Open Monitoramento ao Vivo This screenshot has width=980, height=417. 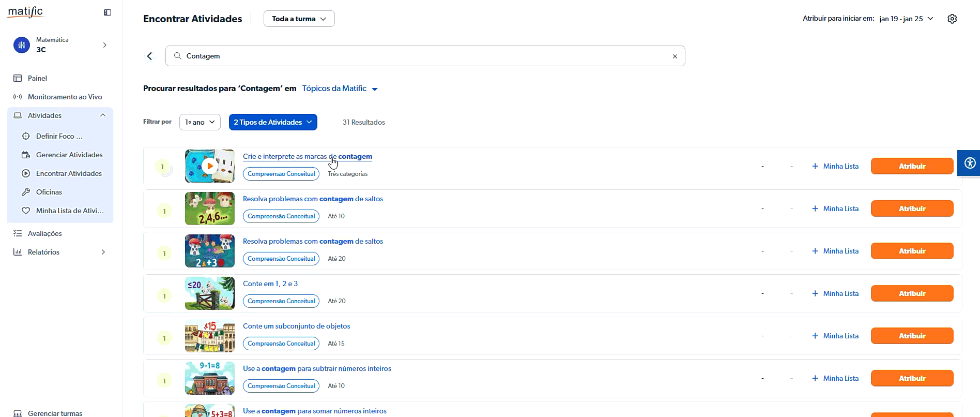65,97
